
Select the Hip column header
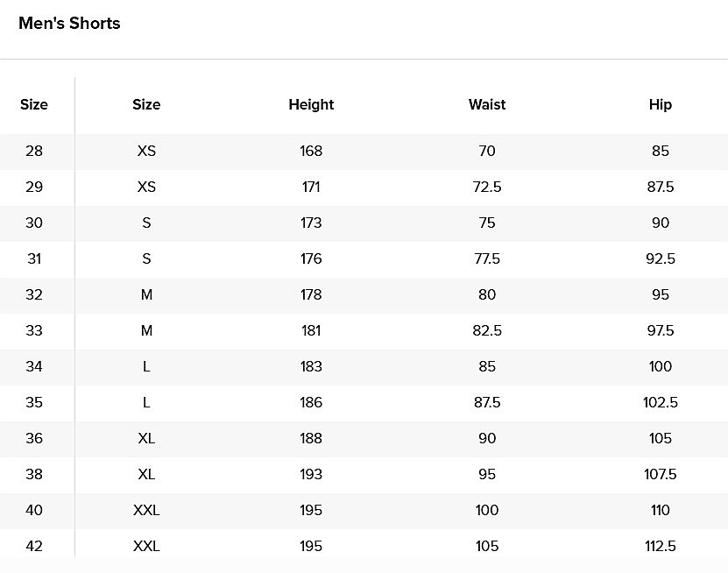point(661,104)
